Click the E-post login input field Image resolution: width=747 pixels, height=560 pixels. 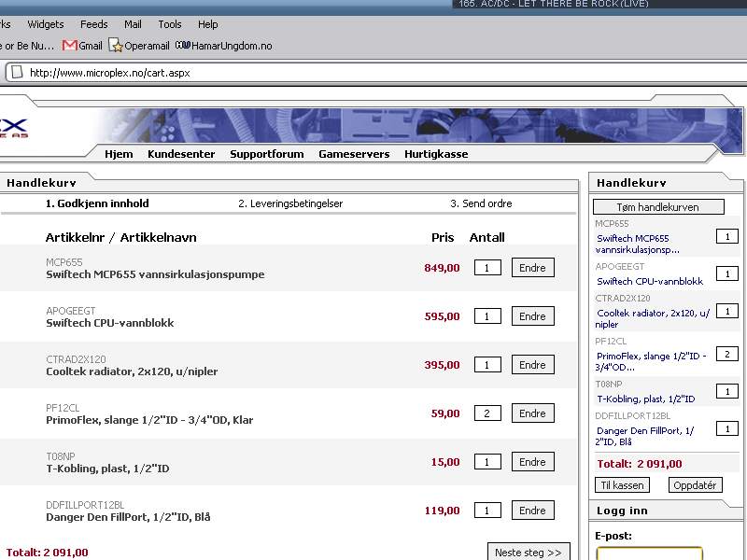click(x=649, y=553)
